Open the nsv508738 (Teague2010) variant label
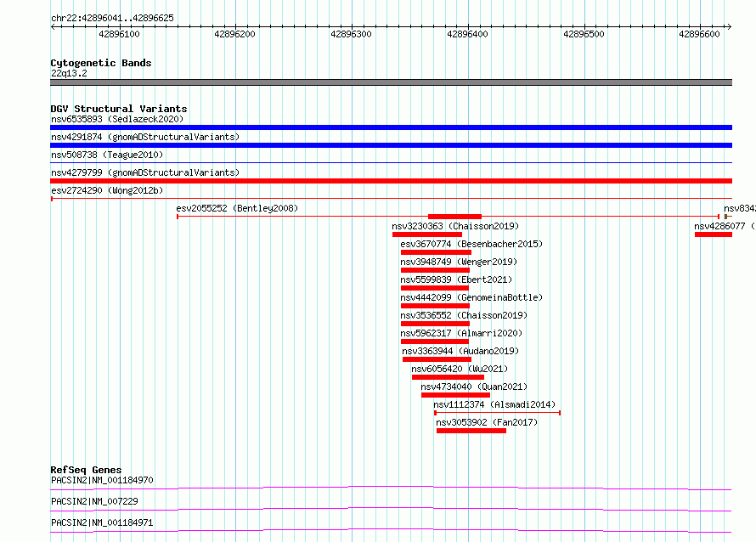Image resolution: width=756 pixels, height=542 pixels. click(107, 155)
